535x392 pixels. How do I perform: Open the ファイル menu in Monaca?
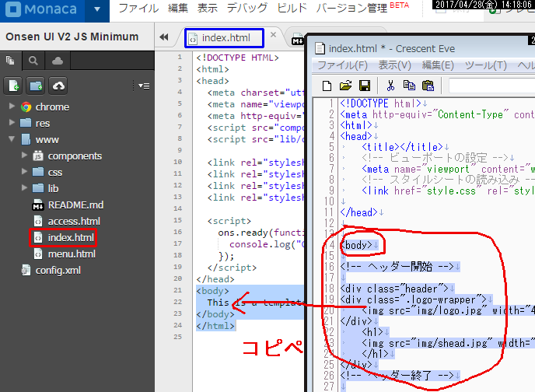click(x=138, y=9)
